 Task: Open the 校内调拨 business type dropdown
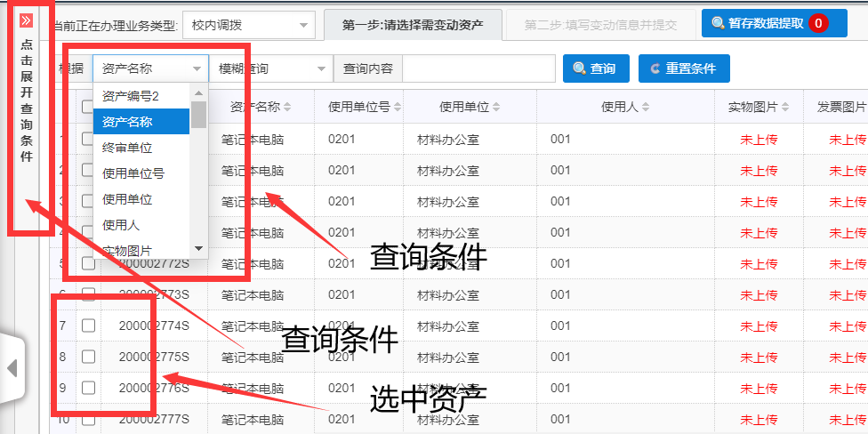click(x=248, y=25)
